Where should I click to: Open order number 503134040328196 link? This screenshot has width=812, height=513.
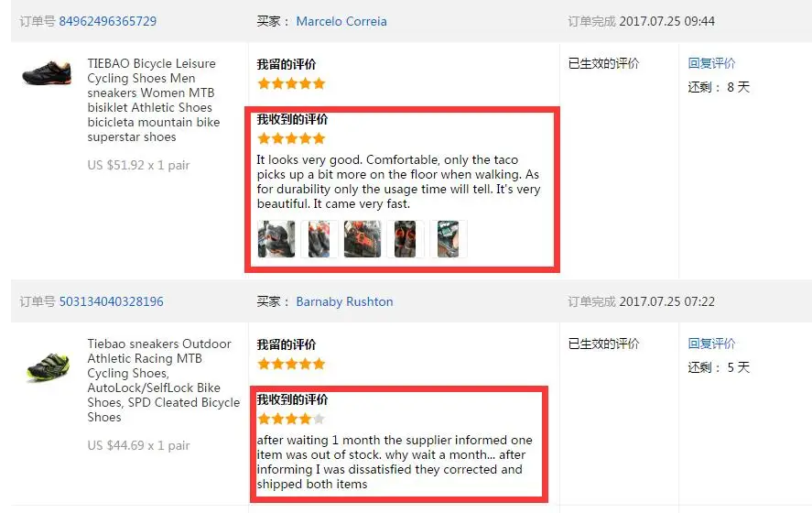click(112, 301)
